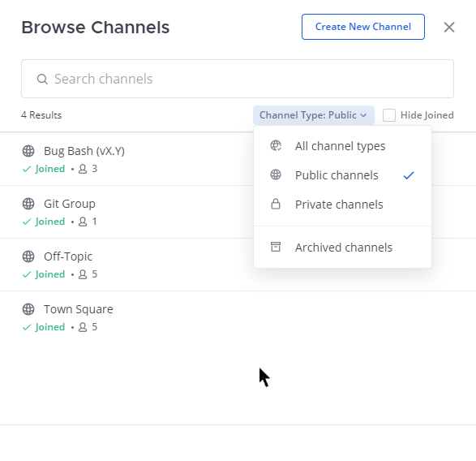Screen dimensions: 476x461
Task: Click the member count icon for Off-Topic
Action: click(83, 274)
